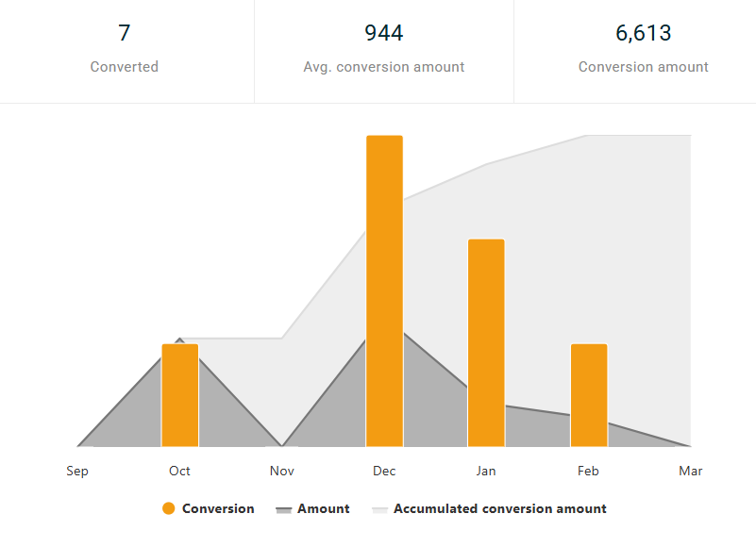Toggle the Conversion series legend label
Screen dimensions: 756x547
coord(218,508)
